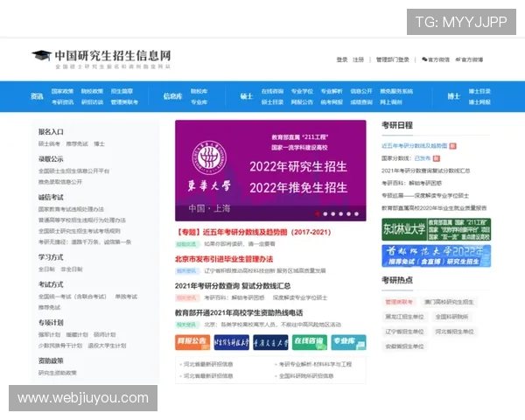The width and height of the screenshot is (525, 420).
Task: Open the 管理部门登录 link
Action: click(x=393, y=59)
